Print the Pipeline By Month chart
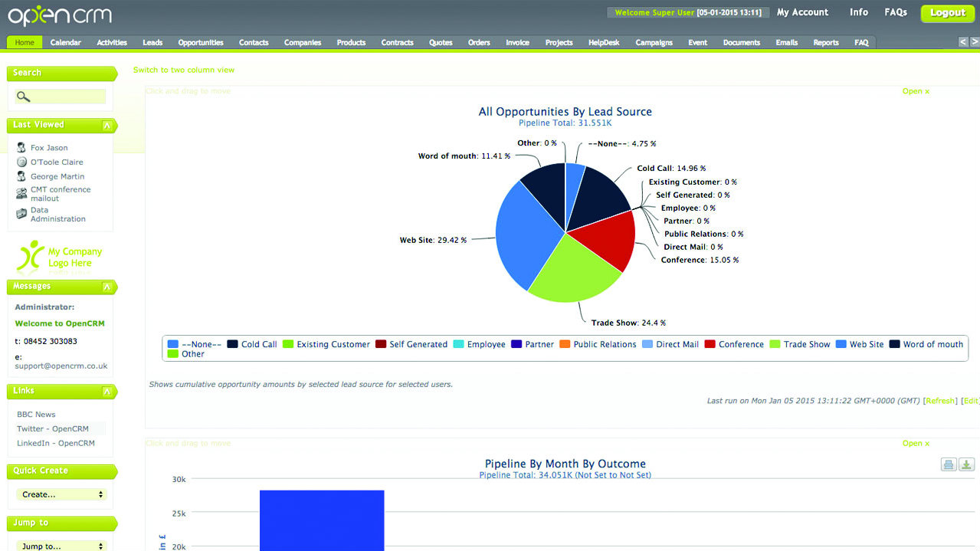This screenshot has width=980, height=551. [x=949, y=464]
